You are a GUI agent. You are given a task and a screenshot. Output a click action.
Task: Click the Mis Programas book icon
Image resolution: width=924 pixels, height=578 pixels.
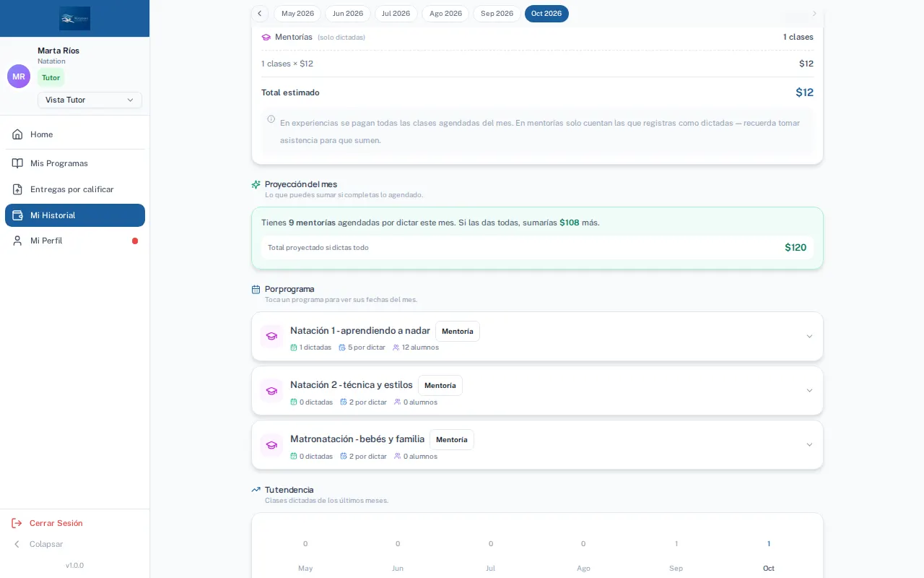click(17, 163)
